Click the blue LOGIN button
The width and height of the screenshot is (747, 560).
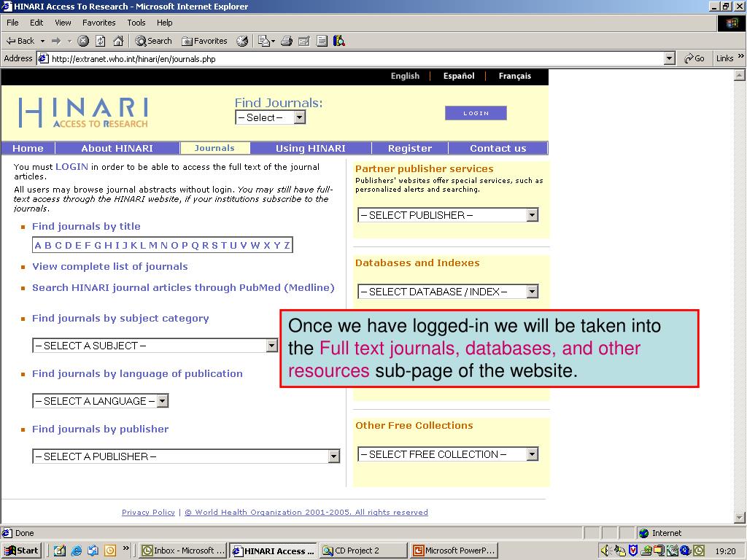click(x=476, y=113)
